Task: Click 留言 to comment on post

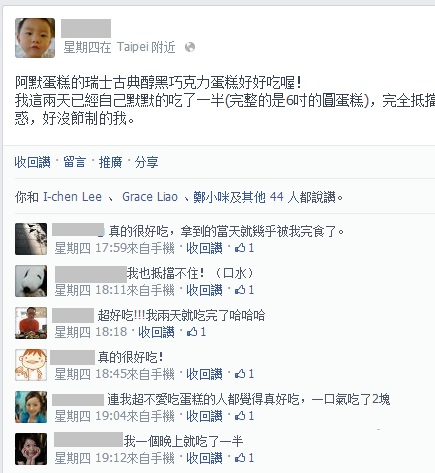Action: (75, 162)
